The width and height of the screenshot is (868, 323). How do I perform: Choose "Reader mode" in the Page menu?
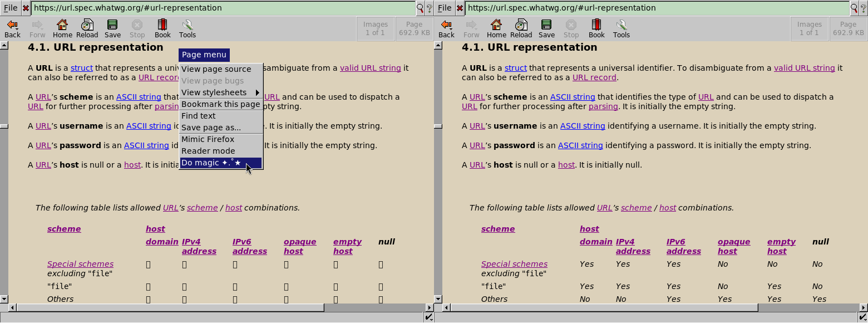tap(208, 151)
